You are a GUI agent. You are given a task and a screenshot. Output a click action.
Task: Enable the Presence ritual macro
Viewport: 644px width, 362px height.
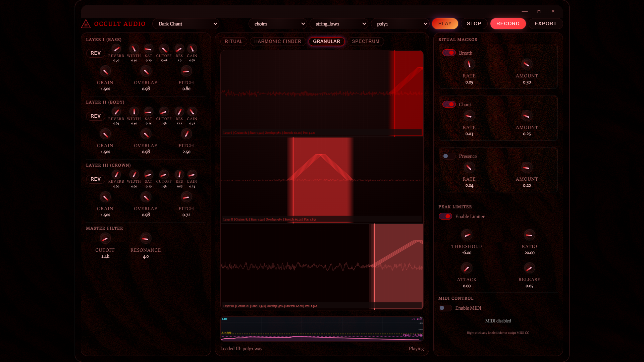pyautogui.click(x=448, y=156)
